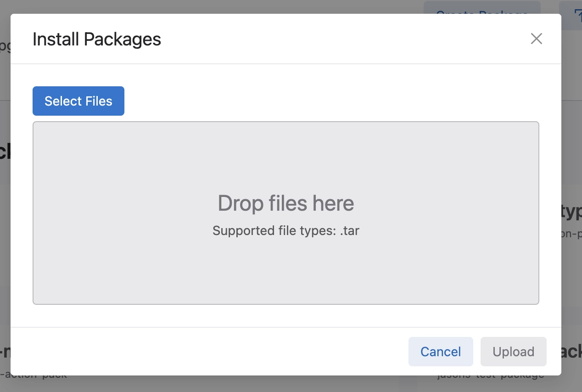582x392 pixels.
Task: Cancel the package installation dialog
Action: (440, 352)
